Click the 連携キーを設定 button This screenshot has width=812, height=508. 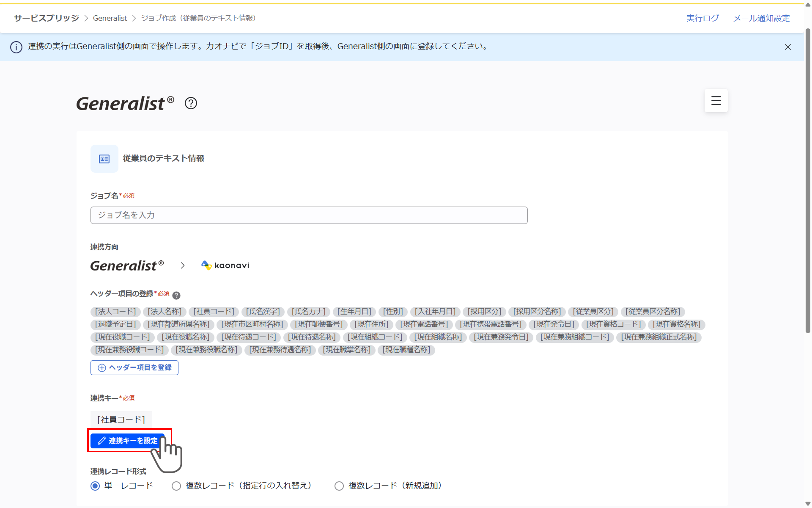click(x=128, y=441)
